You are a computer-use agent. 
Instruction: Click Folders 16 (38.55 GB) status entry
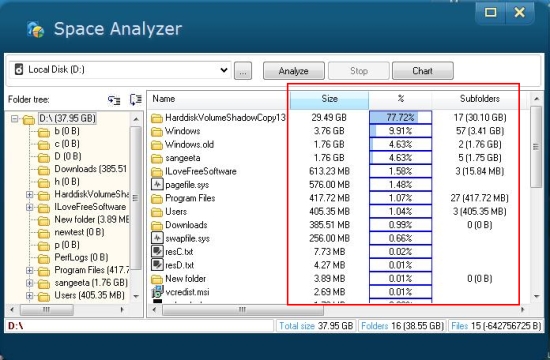click(402, 326)
